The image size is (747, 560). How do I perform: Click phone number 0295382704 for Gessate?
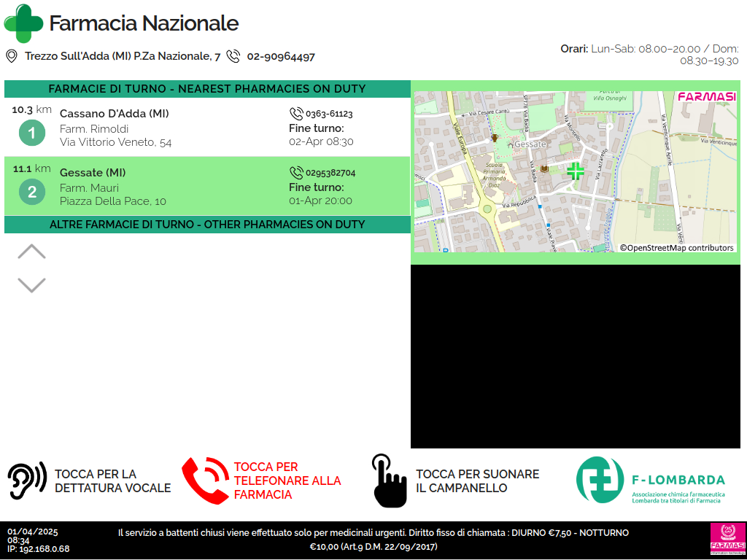click(330, 173)
